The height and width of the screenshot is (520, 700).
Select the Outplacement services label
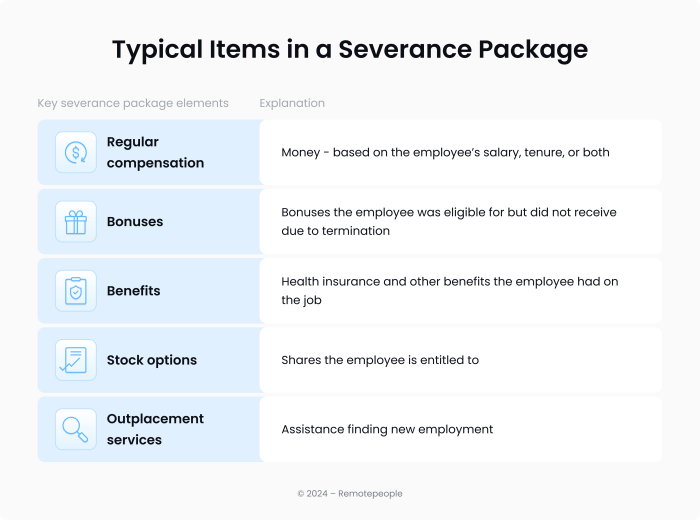tap(155, 429)
